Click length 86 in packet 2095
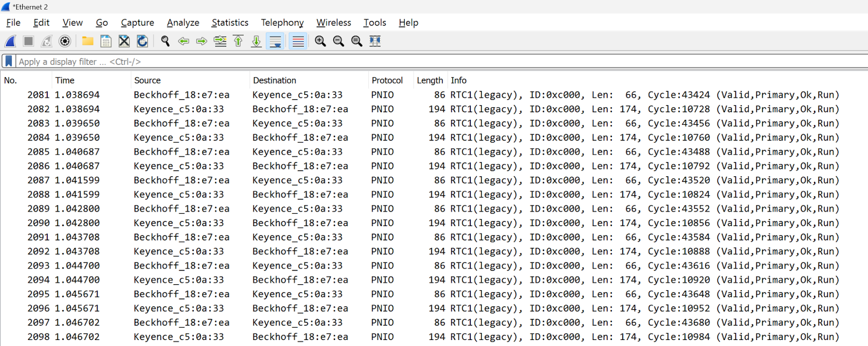Viewport: 868px width, 346px height. pyautogui.click(x=439, y=294)
